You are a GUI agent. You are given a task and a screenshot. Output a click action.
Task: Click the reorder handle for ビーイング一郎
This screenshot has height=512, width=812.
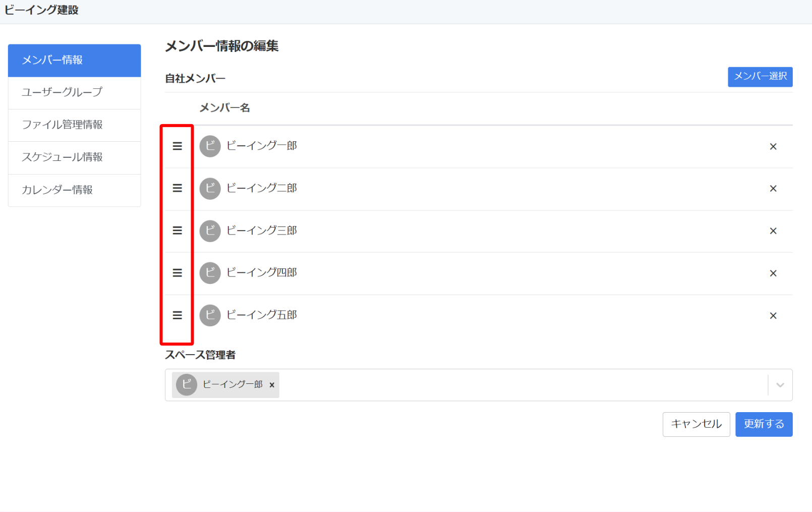(177, 146)
